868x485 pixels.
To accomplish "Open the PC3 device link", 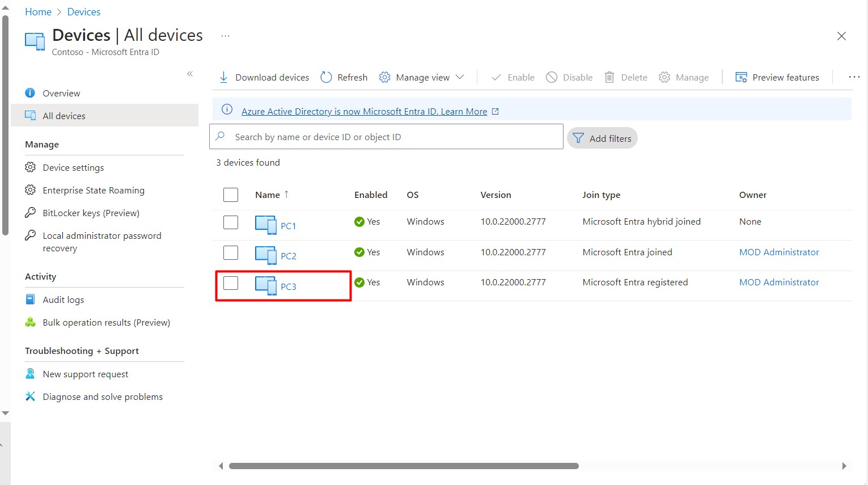I will [x=288, y=286].
